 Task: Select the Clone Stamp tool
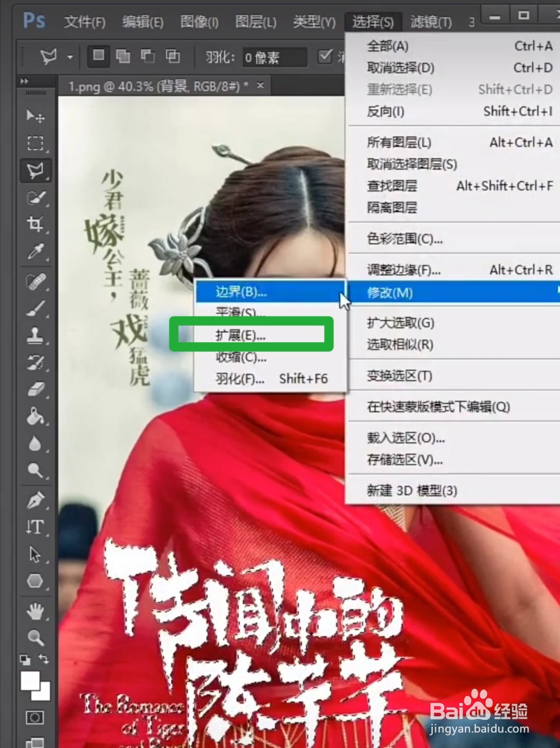click(x=35, y=335)
